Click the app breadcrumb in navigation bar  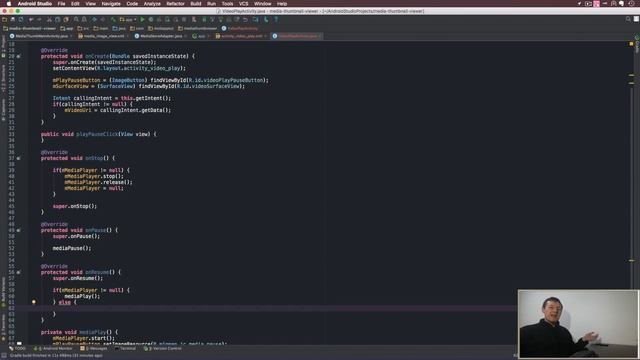(67, 28)
